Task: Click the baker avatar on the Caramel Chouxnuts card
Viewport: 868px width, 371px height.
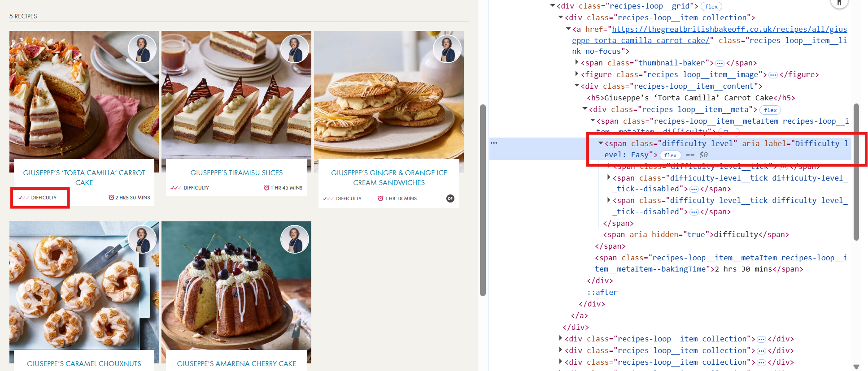Action: 142,239
